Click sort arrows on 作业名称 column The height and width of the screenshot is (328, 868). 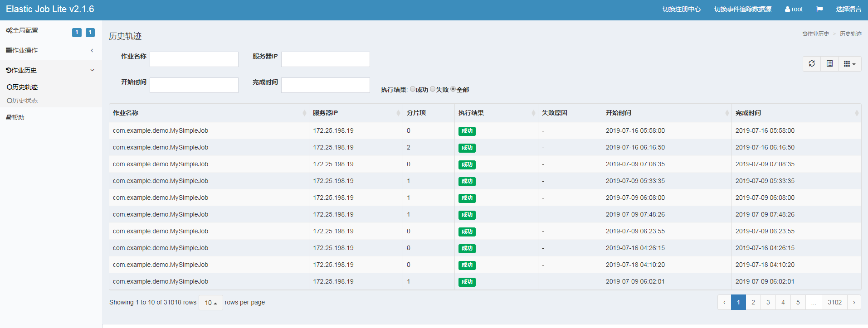click(304, 113)
